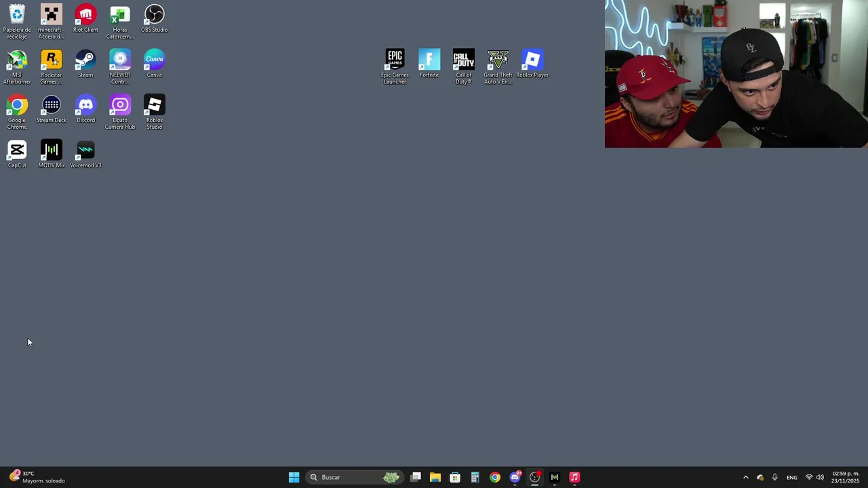The width and height of the screenshot is (868, 488).
Task: Select the Call of Duty shortcut
Action: point(464,67)
